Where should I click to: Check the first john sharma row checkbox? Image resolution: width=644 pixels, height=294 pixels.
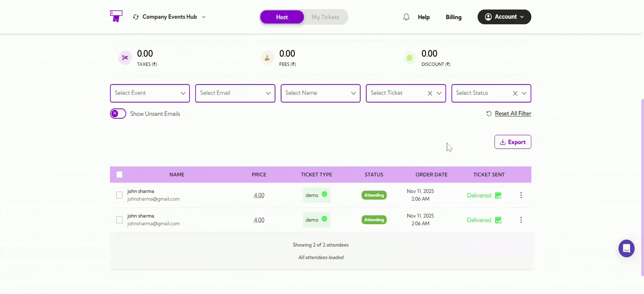pyautogui.click(x=119, y=195)
